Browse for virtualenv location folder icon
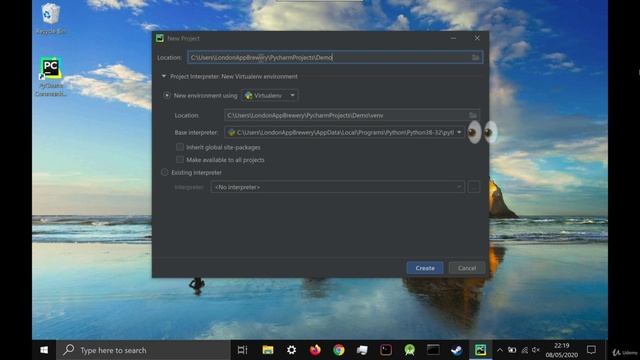This screenshot has width=640, height=360. tap(473, 116)
